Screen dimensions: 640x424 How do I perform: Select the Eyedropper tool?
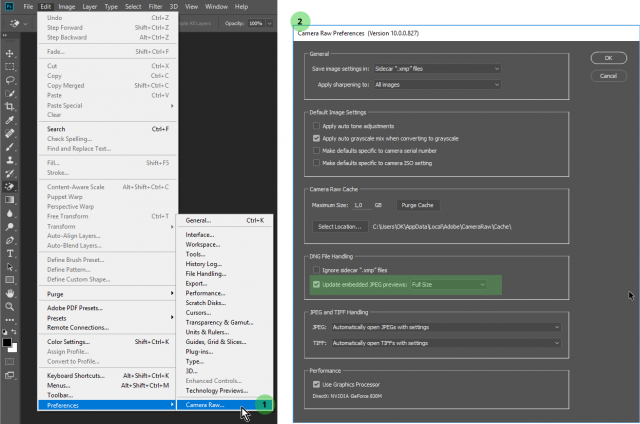[x=10, y=120]
